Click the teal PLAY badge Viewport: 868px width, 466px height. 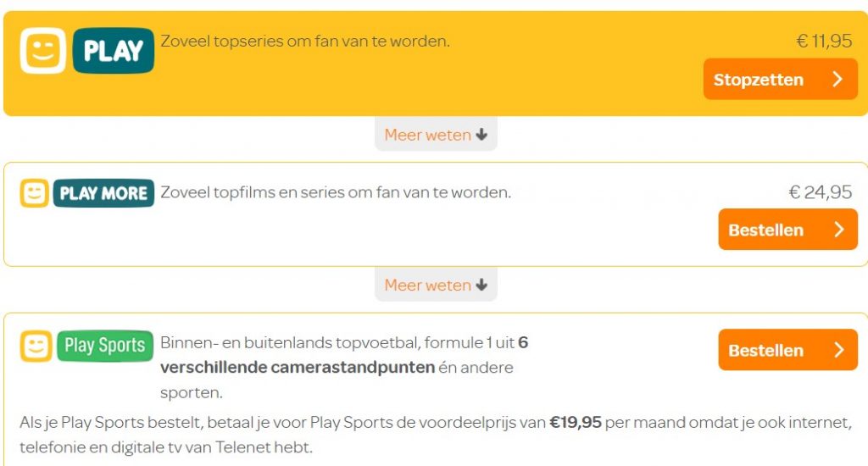point(114,51)
